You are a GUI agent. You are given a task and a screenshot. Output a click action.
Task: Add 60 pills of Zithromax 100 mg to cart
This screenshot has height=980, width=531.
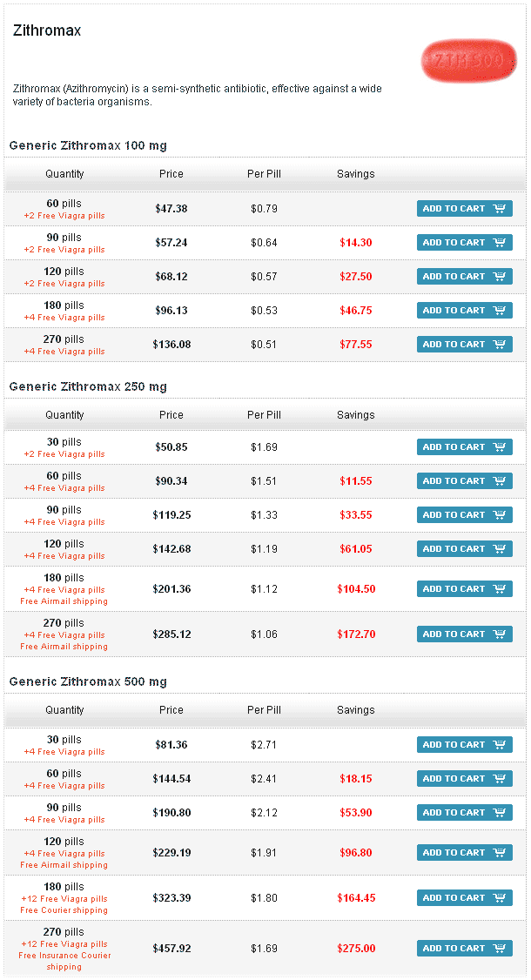(464, 209)
